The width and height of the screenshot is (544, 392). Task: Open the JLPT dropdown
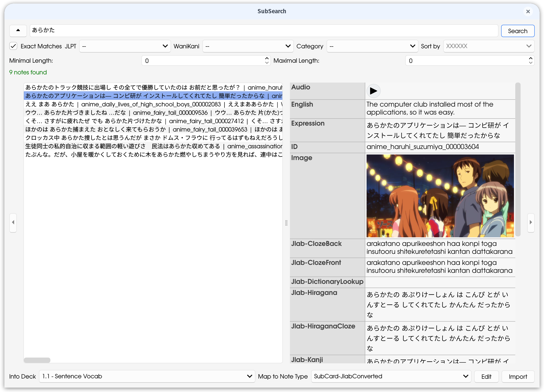coord(125,46)
